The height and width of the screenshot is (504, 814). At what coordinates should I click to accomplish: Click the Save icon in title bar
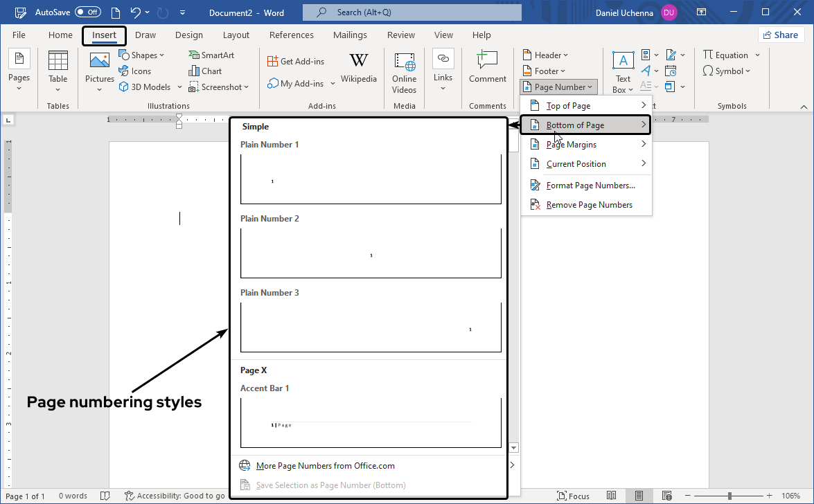tap(21, 12)
